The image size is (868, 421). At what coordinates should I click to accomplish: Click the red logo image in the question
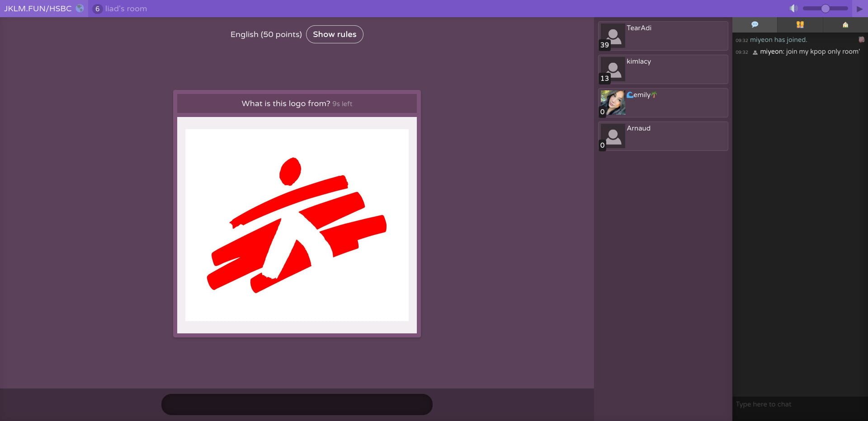(297, 225)
